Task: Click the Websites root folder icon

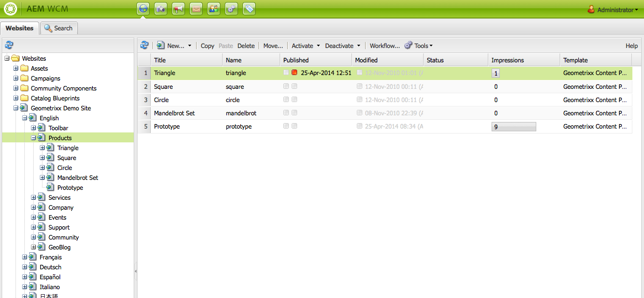Action: pyautogui.click(x=15, y=58)
